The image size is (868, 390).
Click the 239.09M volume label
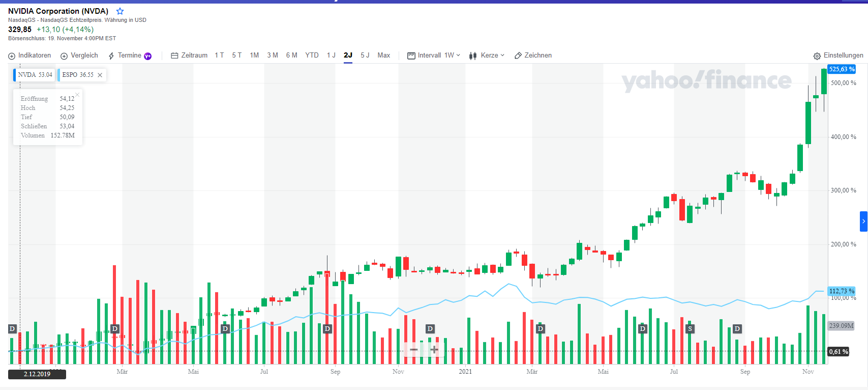(841, 326)
